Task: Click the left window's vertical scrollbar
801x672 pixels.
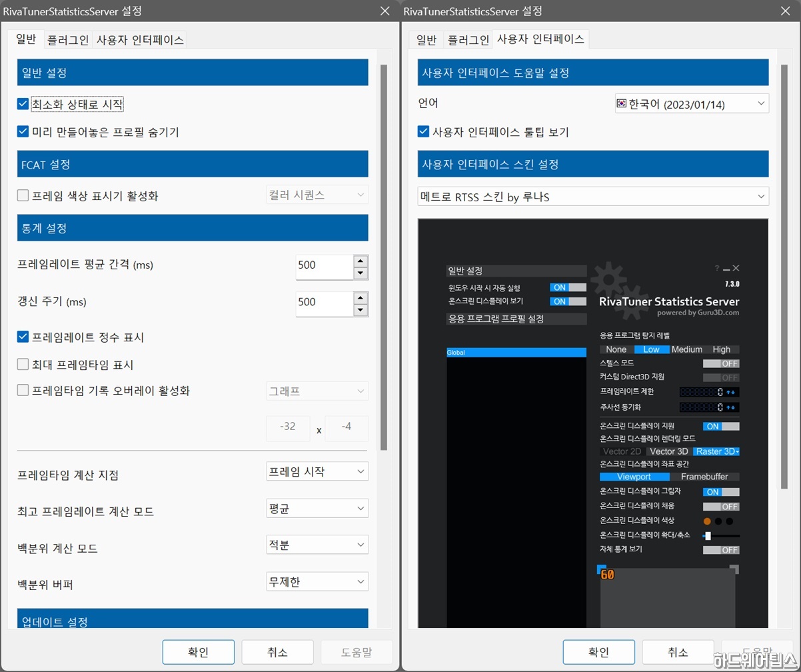Action: [383, 257]
